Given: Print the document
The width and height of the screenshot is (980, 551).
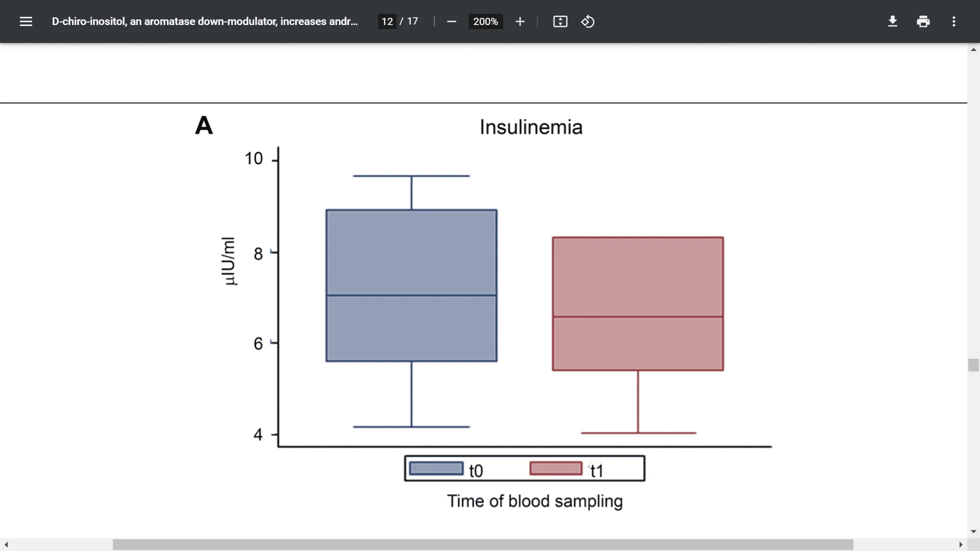Looking at the screenshot, I should pyautogui.click(x=923, y=21).
